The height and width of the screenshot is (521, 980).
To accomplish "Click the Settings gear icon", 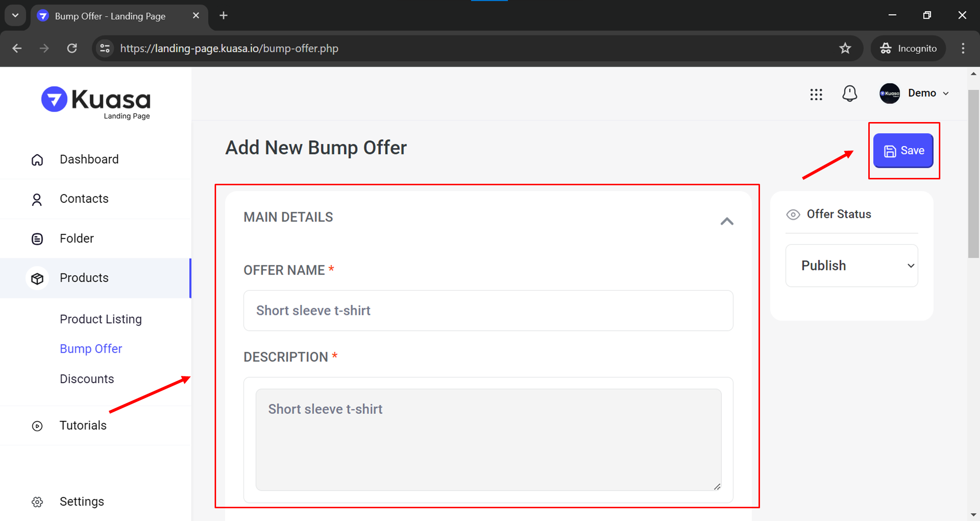I will [37, 502].
